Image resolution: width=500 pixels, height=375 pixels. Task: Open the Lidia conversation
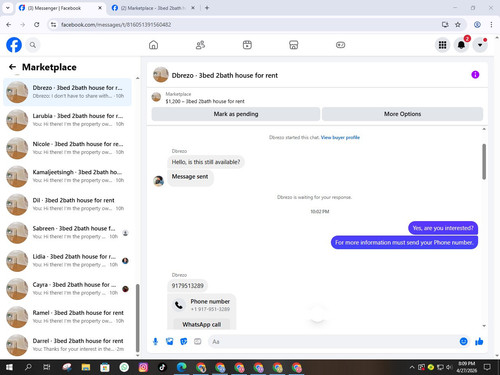click(x=67, y=261)
